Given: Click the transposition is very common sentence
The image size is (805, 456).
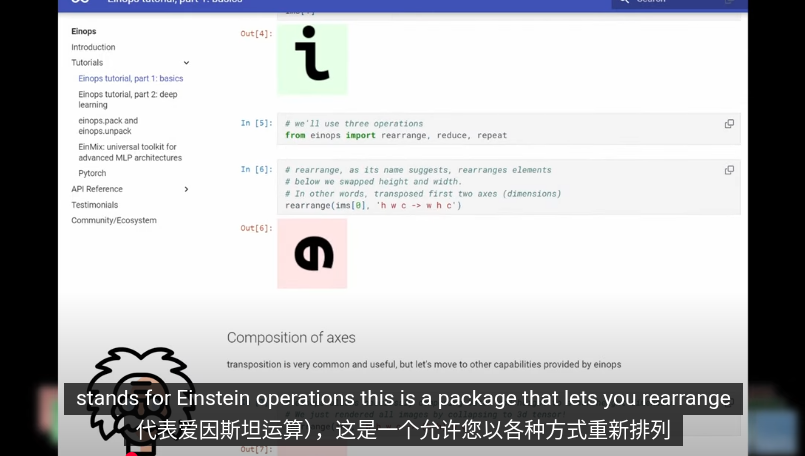Looking at the screenshot, I should pyautogui.click(x=424, y=365).
